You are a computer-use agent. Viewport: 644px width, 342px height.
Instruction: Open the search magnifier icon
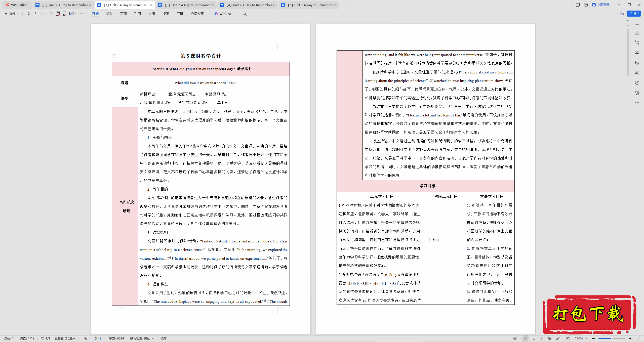pos(245,14)
